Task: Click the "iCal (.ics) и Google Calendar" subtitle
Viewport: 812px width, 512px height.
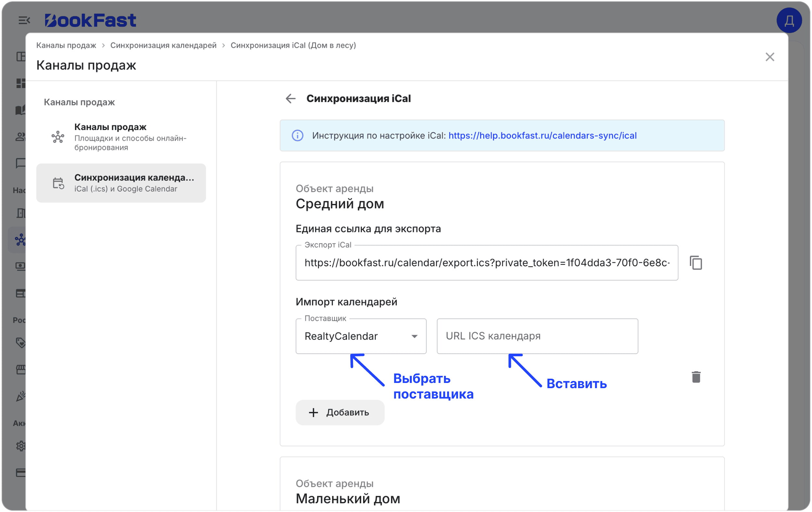Action: pos(125,189)
